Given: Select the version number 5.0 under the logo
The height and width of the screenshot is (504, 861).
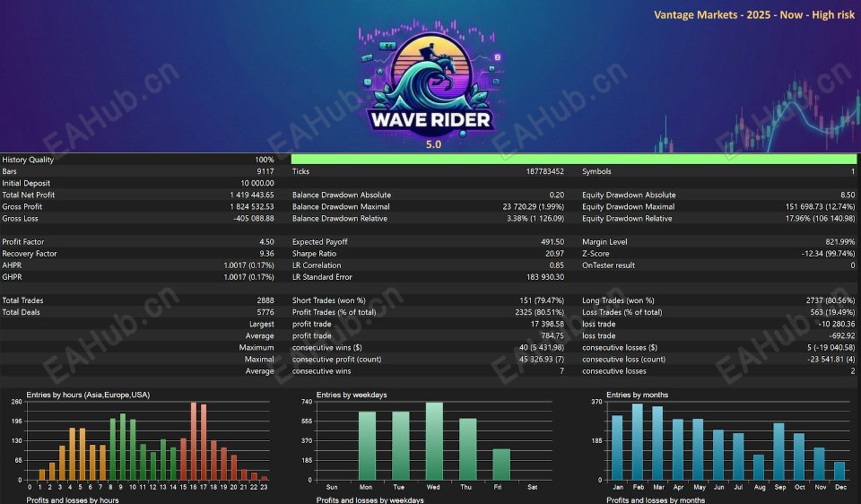Looking at the screenshot, I should click(433, 144).
